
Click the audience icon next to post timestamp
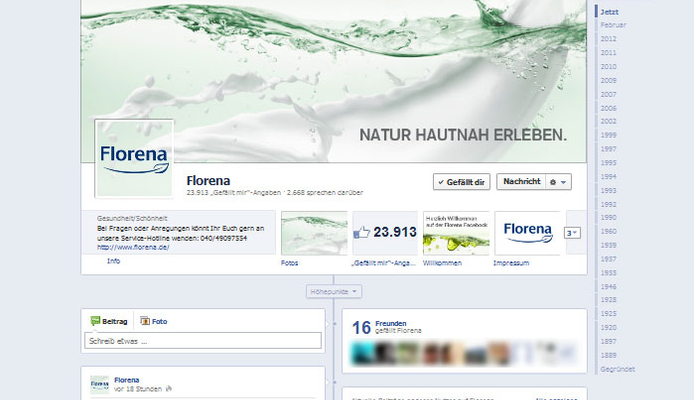[x=168, y=389]
